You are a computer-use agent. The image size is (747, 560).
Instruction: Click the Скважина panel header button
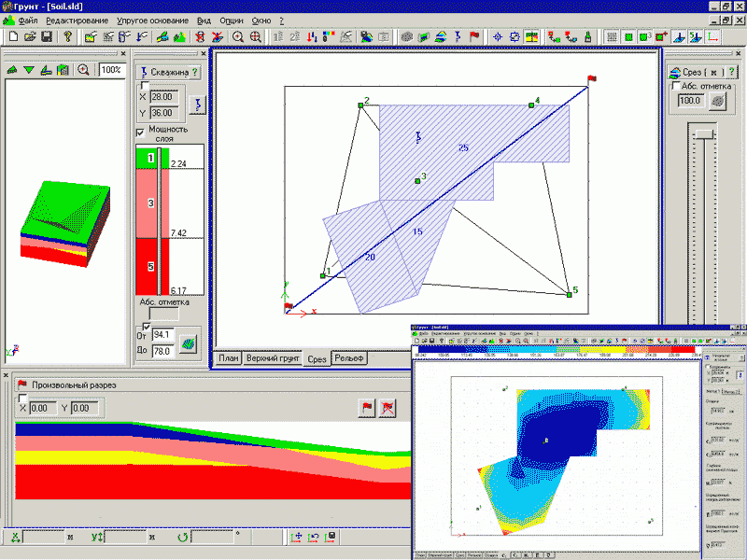click(x=169, y=72)
